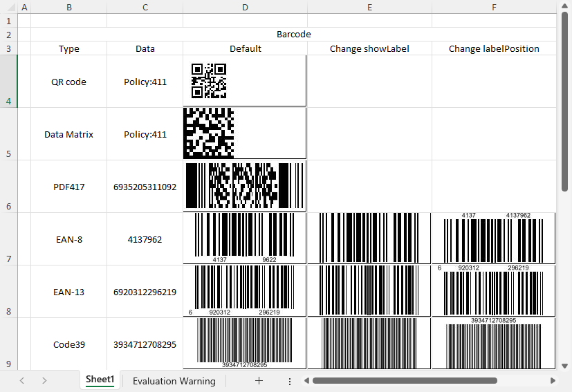572x392 pixels.
Task: Click horizontal scrollbar left arrow
Action: point(306,381)
